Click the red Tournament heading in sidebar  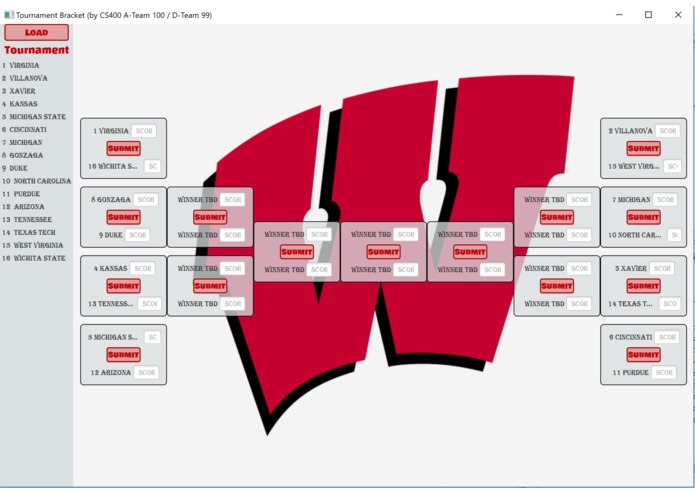pos(36,50)
